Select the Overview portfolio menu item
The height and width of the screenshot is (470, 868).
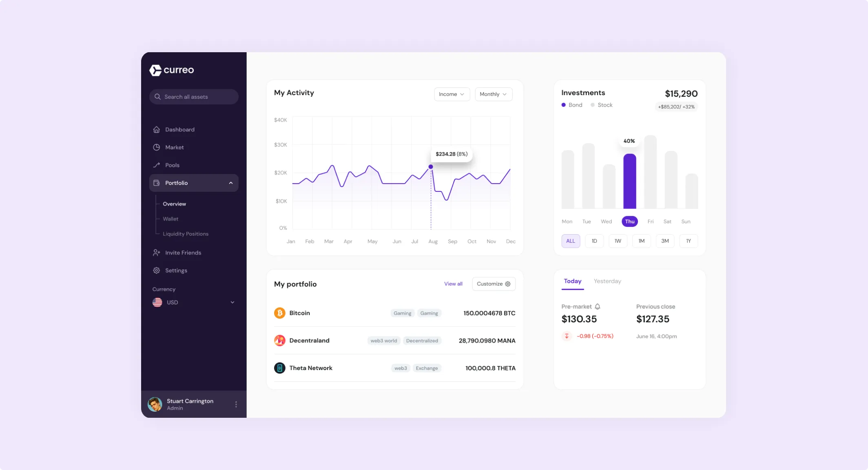[174, 204]
